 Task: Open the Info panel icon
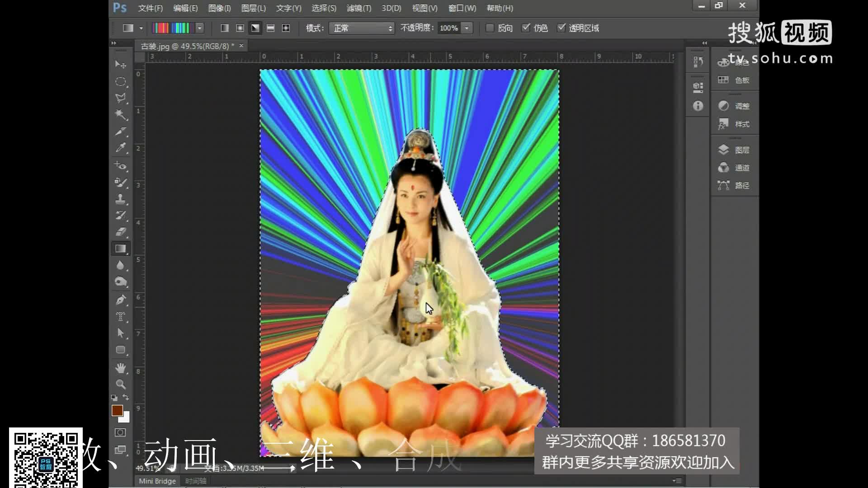click(x=698, y=106)
